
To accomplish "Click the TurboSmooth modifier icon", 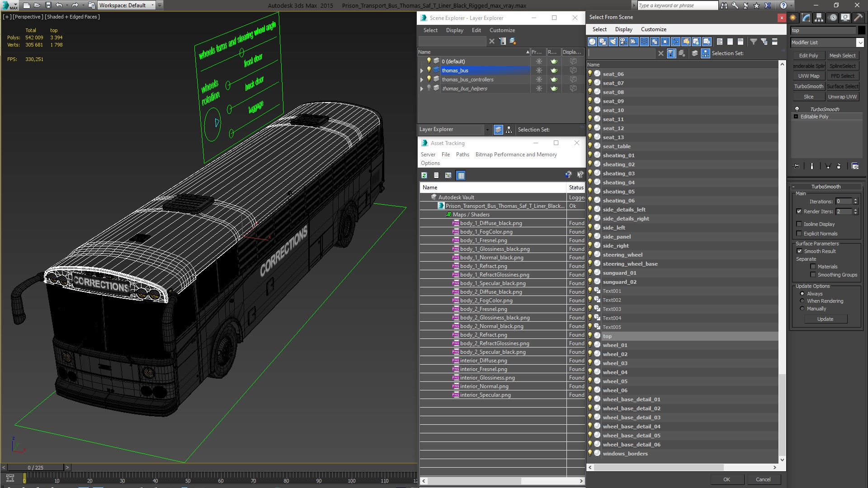I will 797,109.
